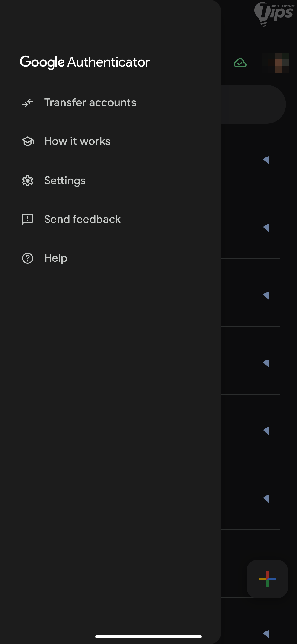Go to the Settings label
The width and height of the screenshot is (297, 644).
(x=65, y=181)
